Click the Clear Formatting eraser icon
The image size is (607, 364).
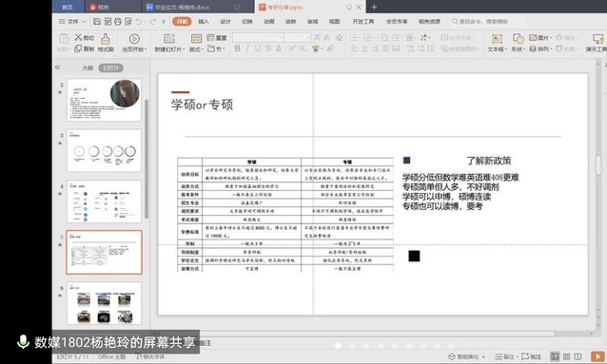coord(339,37)
